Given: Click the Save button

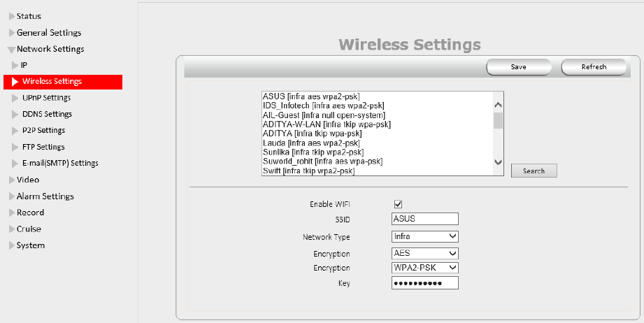Looking at the screenshot, I should [x=519, y=67].
